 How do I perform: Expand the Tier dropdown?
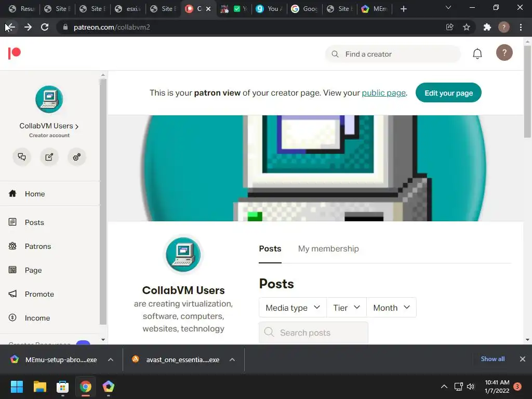[x=347, y=308]
